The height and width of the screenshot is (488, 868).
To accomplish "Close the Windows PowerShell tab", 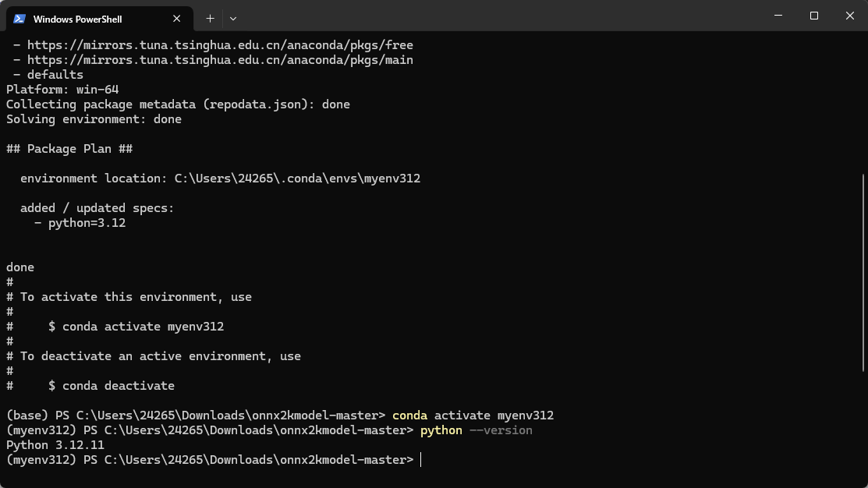I will (x=177, y=19).
